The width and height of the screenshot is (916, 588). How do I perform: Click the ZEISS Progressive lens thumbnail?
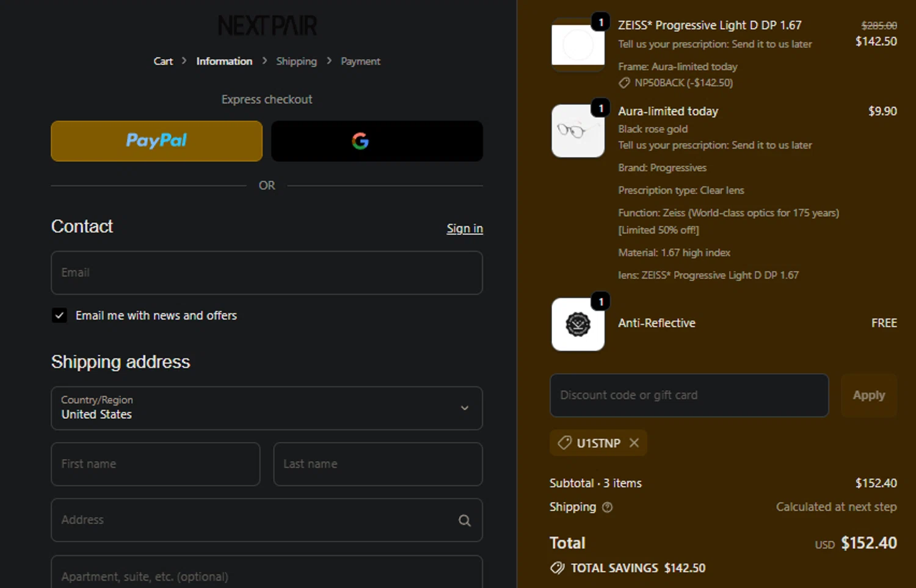click(578, 45)
